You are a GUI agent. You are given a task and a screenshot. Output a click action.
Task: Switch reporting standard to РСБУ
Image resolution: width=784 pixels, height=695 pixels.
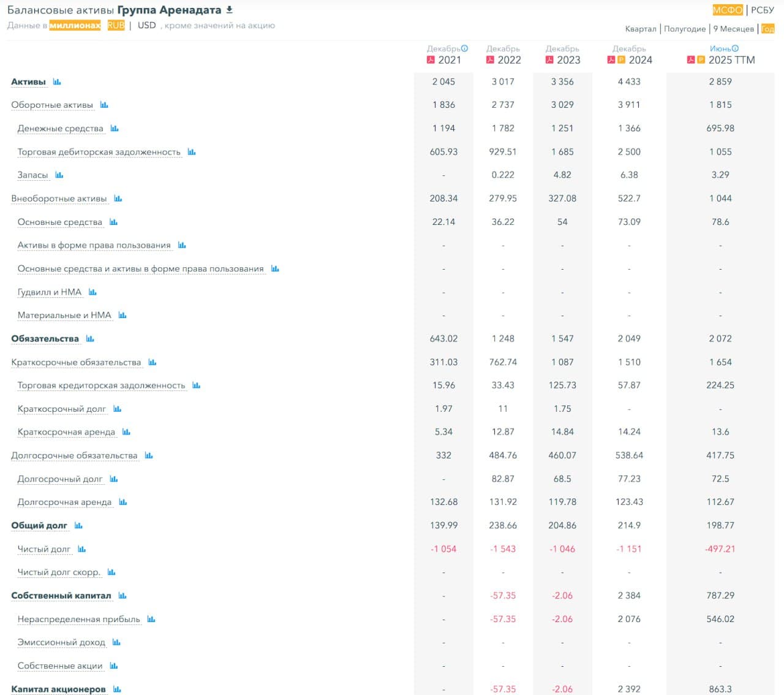pyautogui.click(x=762, y=10)
